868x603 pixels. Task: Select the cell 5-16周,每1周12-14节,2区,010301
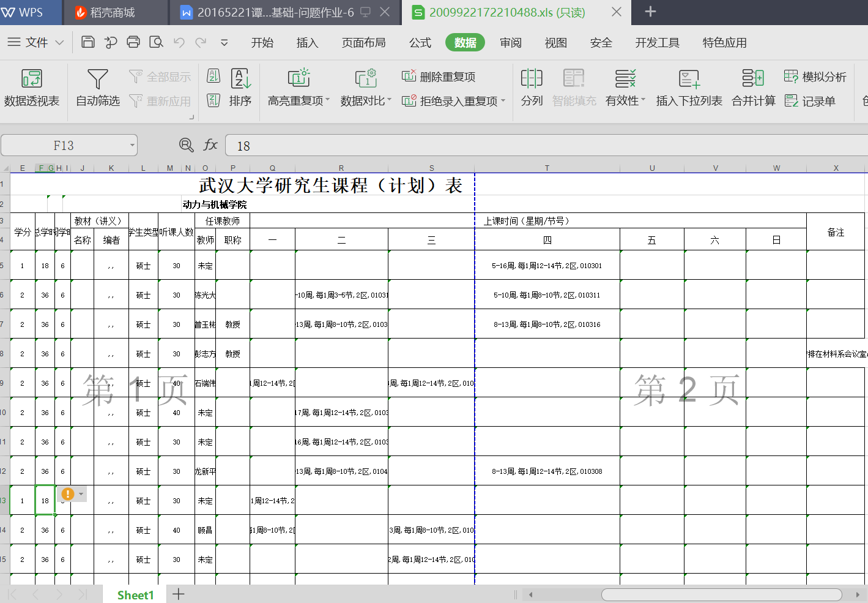pyautogui.click(x=547, y=266)
